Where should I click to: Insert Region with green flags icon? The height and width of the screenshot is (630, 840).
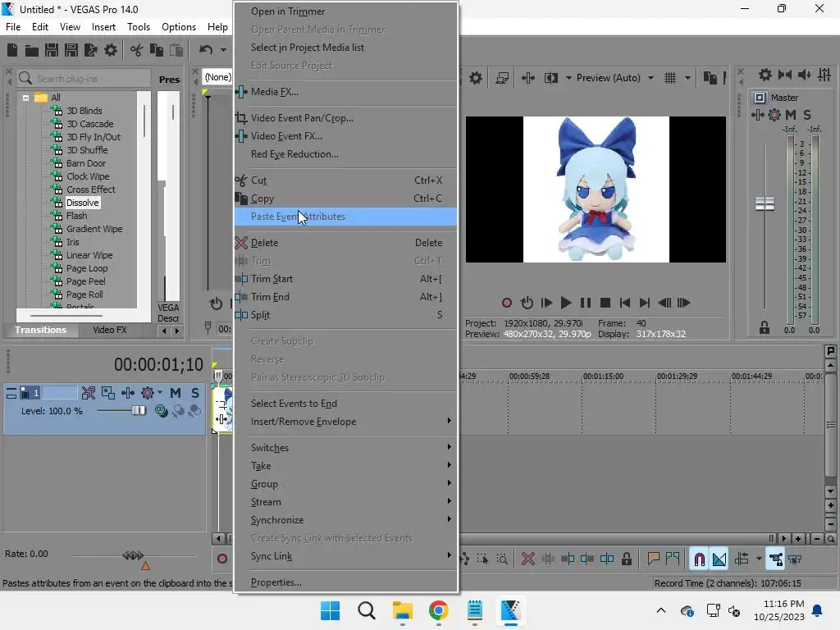673,559
